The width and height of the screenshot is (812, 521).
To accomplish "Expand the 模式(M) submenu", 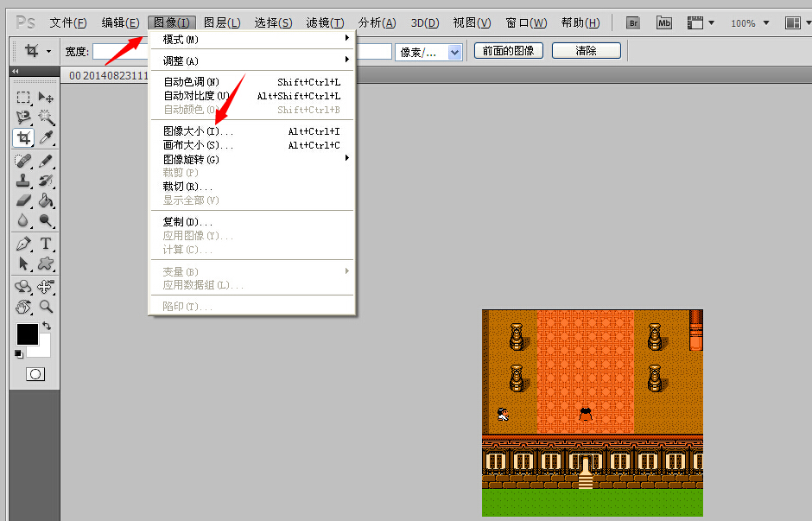I will (252, 40).
